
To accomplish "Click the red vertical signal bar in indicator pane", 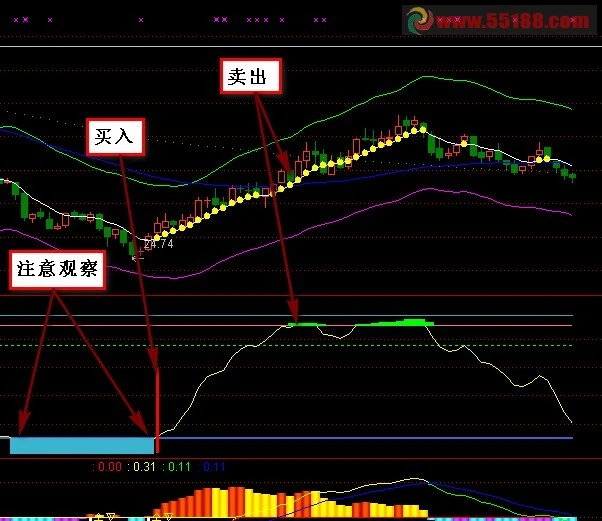I will [x=157, y=409].
